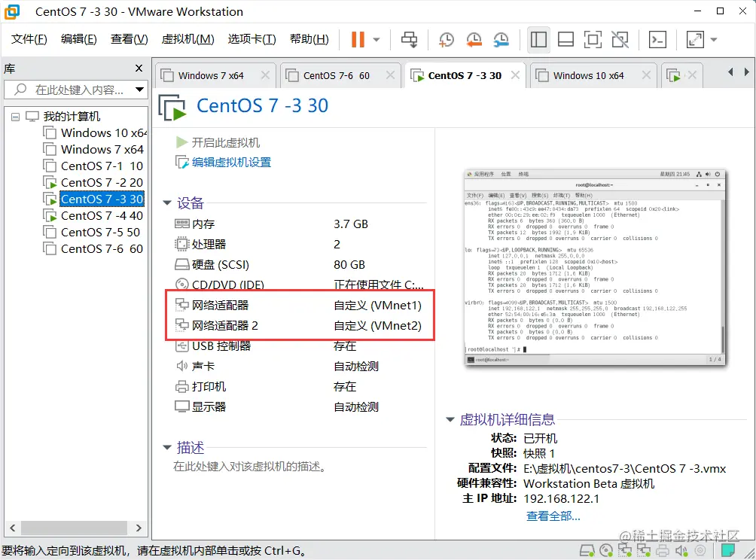
Task: Collapse the 我的计算机 tree node
Action: pos(17,116)
